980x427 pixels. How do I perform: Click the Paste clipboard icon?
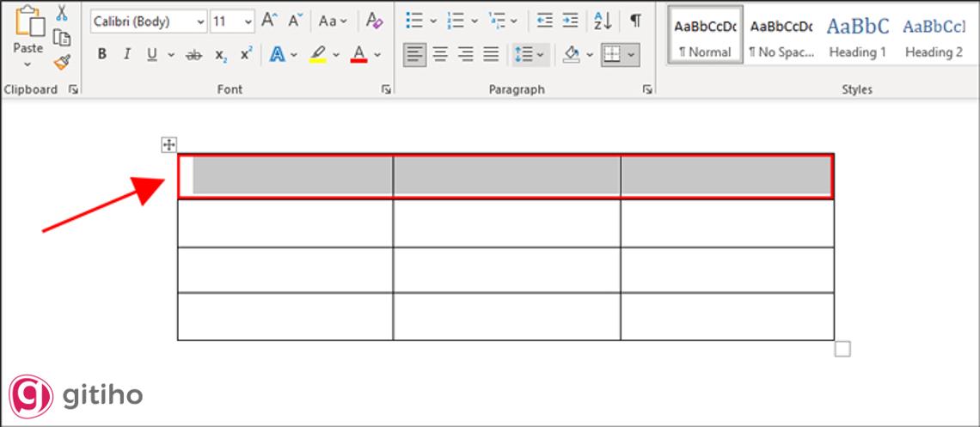(28, 21)
